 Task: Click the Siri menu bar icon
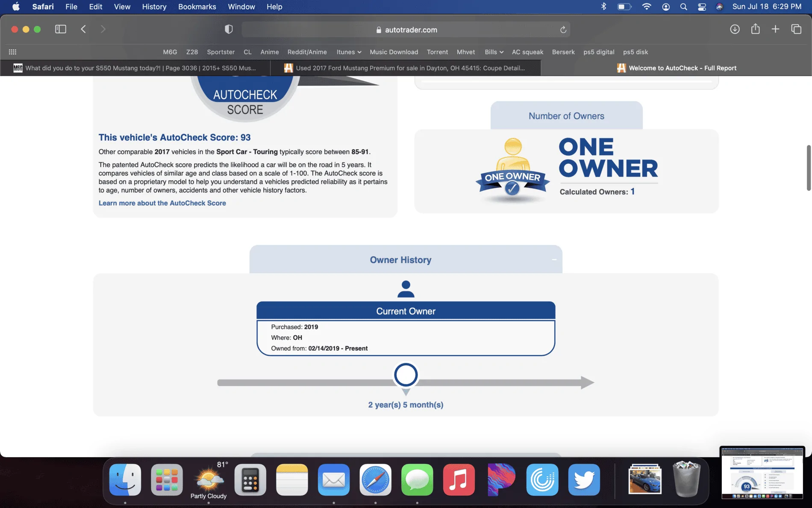coord(720,6)
